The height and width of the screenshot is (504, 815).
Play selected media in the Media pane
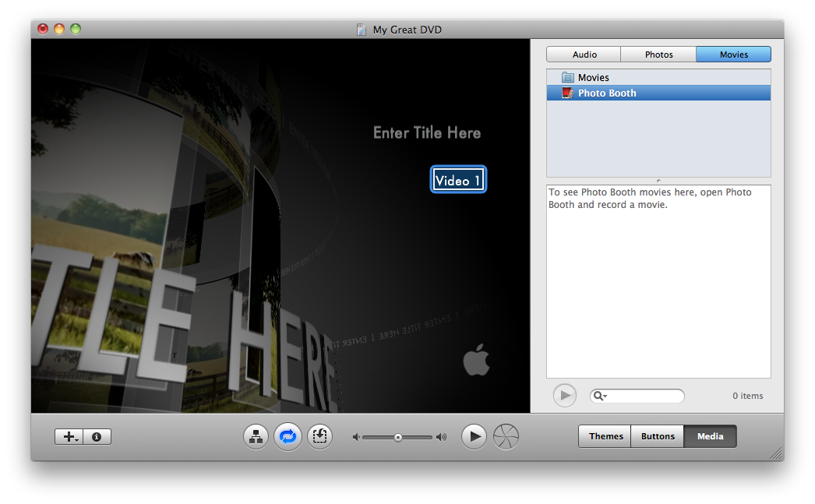564,396
